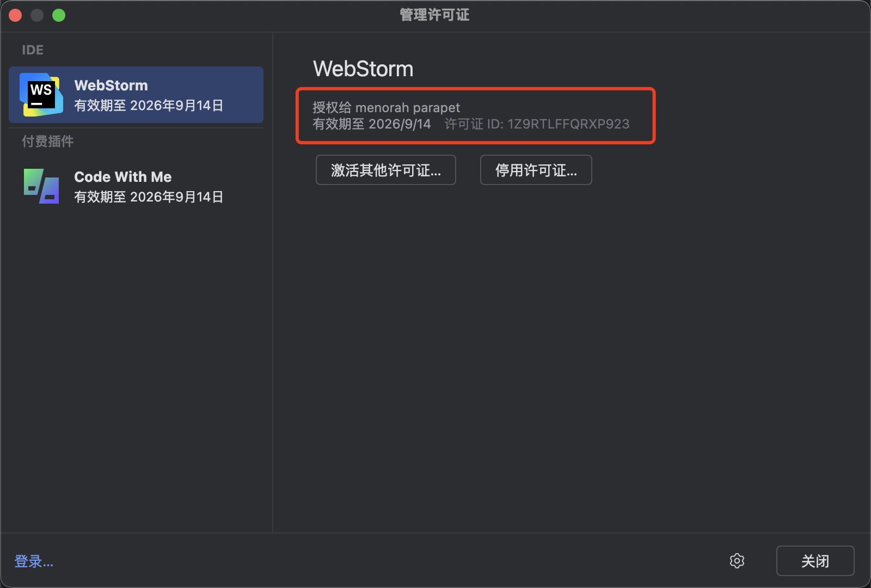Click the green maximize button

point(59,15)
